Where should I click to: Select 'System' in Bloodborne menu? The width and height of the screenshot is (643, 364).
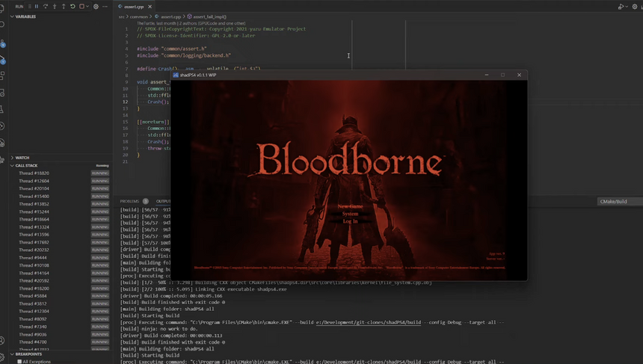[350, 214]
